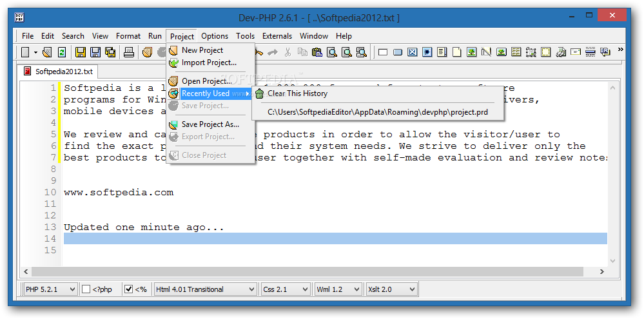Choose Import Project... menu entry
This screenshot has width=644, height=319.
[211, 63]
